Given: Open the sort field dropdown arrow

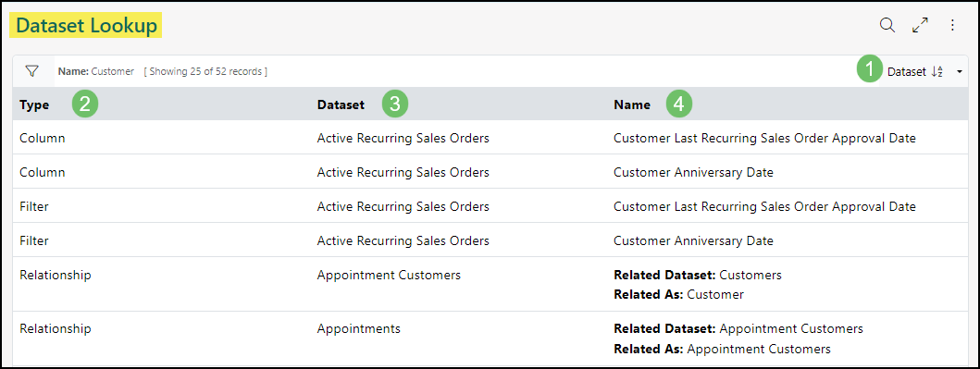Looking at the screenshot, I should pos(960,72).
